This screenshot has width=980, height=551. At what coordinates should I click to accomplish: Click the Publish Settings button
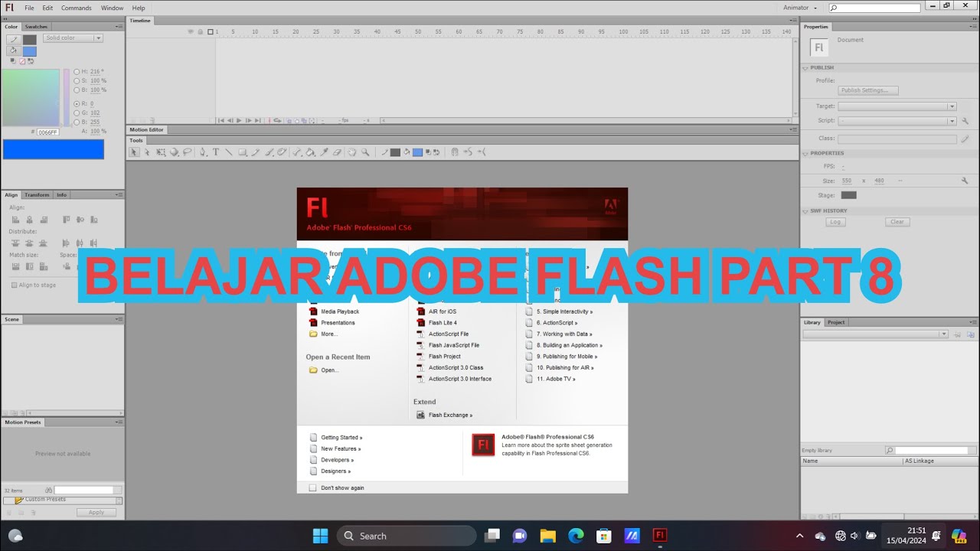[x=868, y=90]
